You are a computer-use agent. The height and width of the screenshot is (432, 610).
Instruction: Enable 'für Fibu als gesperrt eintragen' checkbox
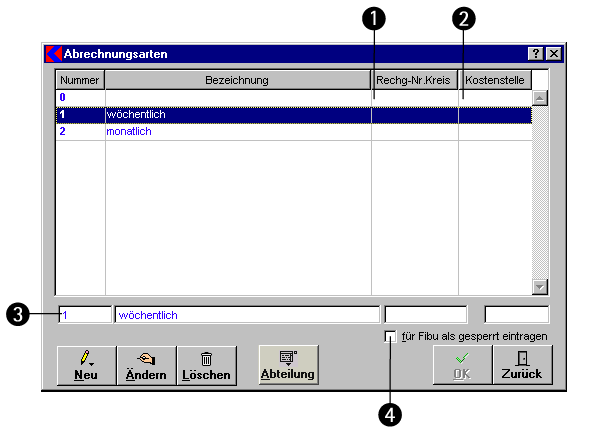(x=391, y=337)
